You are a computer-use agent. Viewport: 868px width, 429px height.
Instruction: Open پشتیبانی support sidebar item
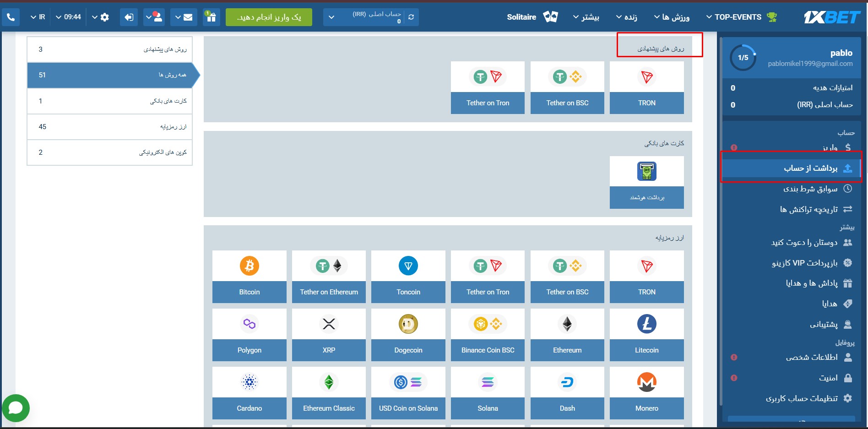pyautogui.click(x=791, y=324)
